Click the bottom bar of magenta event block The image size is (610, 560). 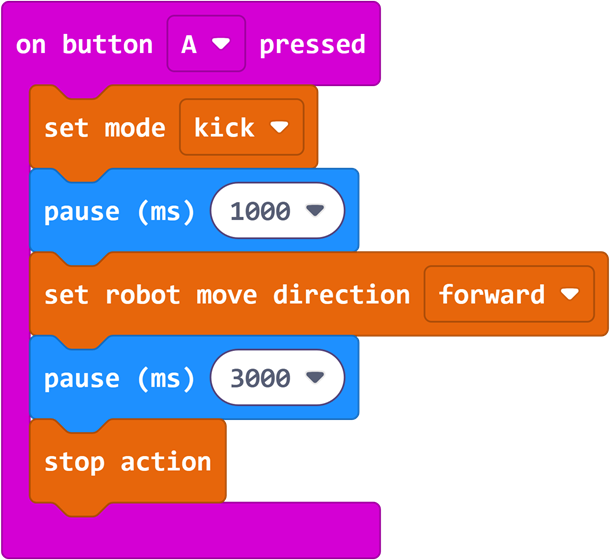pyautogui.click(x=200, y=531)
